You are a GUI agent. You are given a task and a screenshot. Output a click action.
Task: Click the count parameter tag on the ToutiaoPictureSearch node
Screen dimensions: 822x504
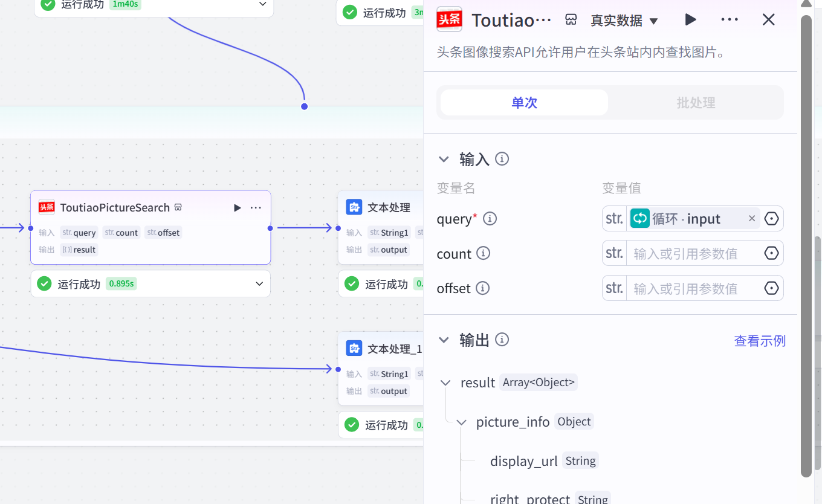point(121,233)
